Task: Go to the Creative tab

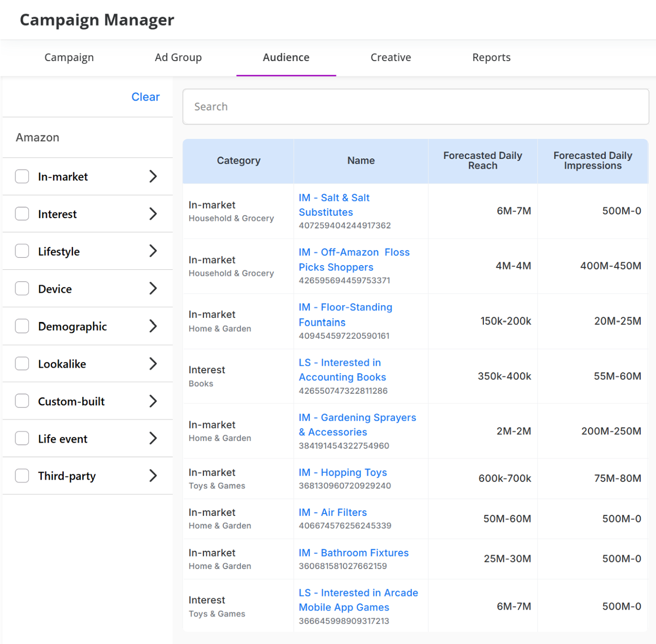Action: [x=390, y=57]
